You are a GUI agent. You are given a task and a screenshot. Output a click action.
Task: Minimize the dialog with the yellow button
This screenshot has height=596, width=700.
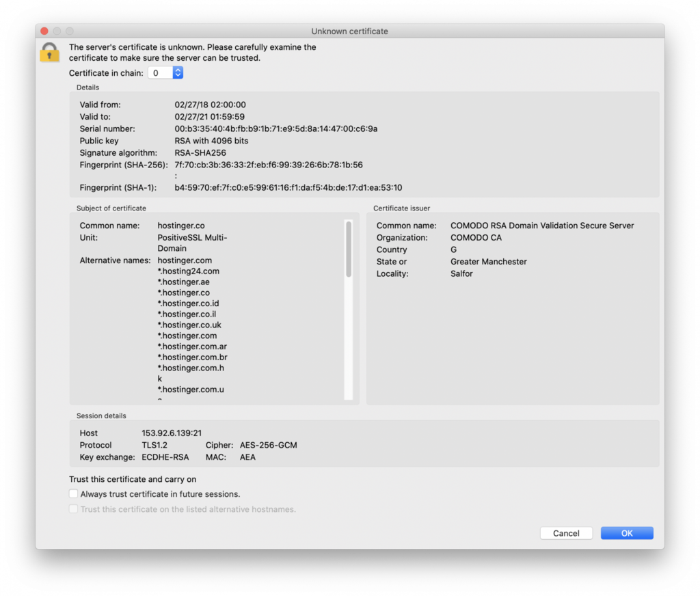(x=56, y=31)
